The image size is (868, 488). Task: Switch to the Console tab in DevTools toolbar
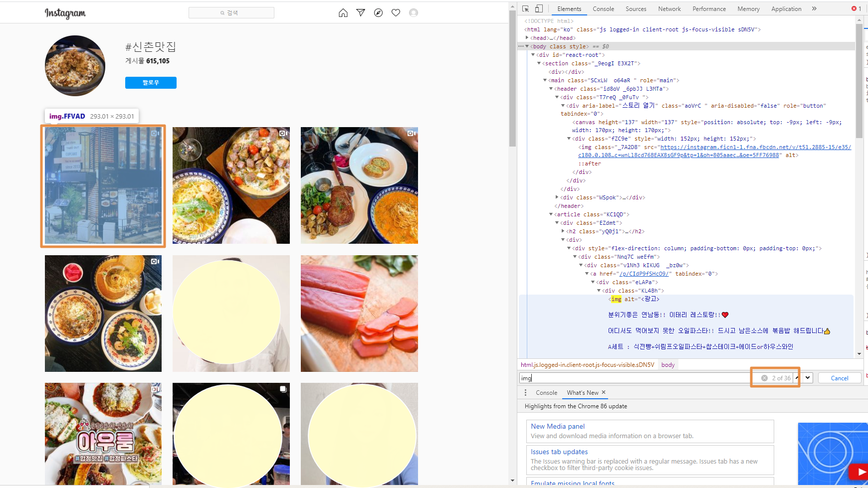pyautogui.click(x=603, y=9)
